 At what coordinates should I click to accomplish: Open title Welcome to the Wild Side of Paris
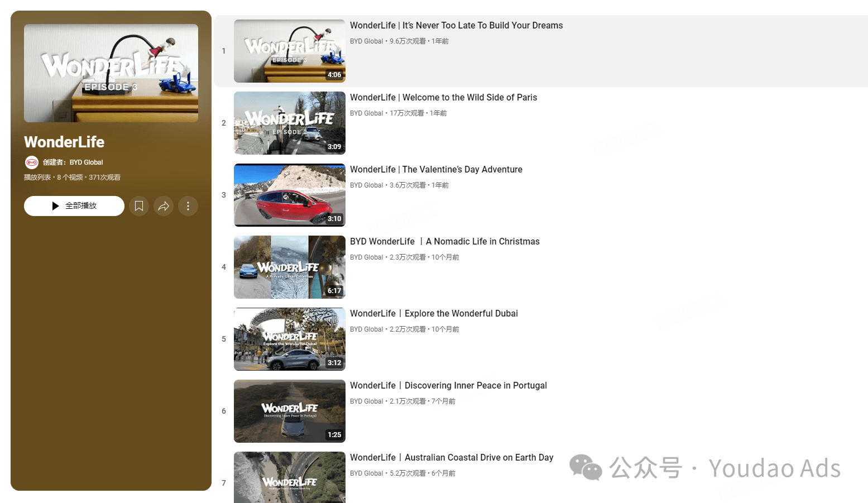(x=443, y=97)
